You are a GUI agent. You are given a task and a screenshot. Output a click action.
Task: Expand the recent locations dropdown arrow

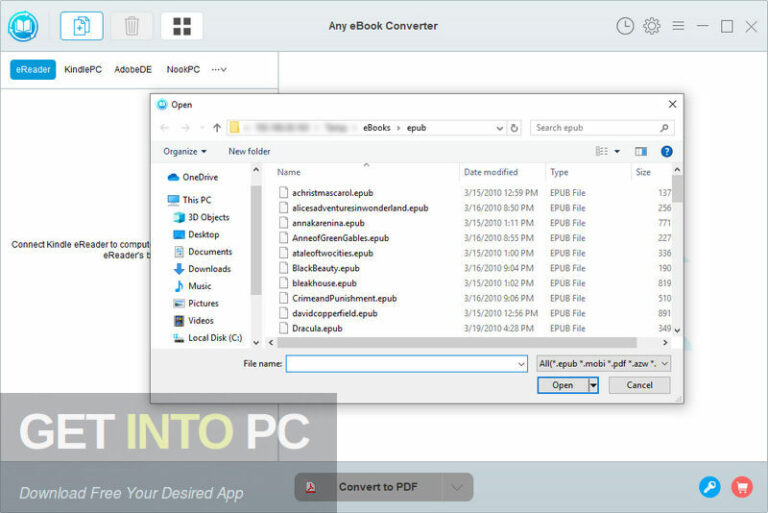[x=202, y=128]
